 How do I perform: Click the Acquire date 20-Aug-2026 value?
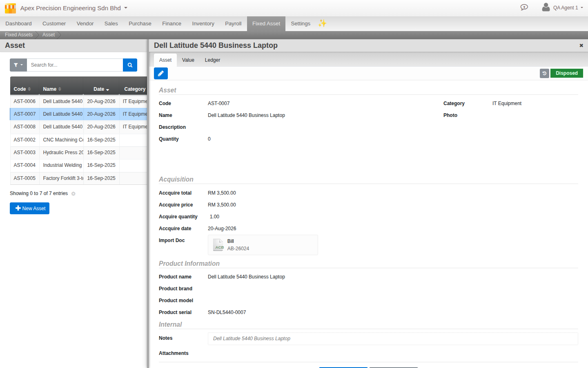(x=222, y=229)
